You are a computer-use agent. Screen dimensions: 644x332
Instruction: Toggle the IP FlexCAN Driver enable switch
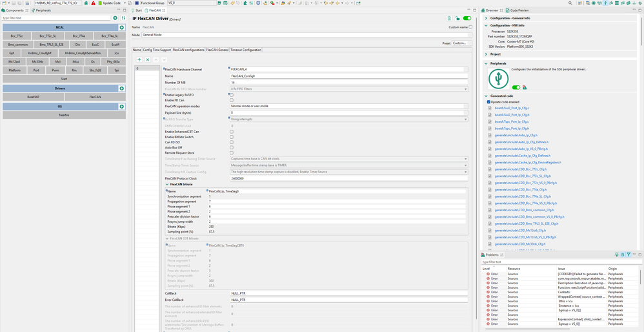coord(467,19)
